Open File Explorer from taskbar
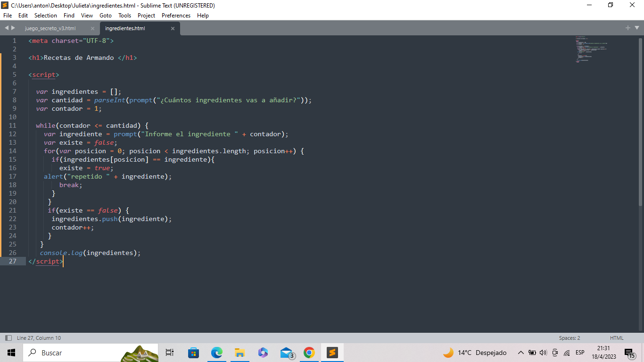The width and height of the screenshot is (644, 362). point(239,353)
